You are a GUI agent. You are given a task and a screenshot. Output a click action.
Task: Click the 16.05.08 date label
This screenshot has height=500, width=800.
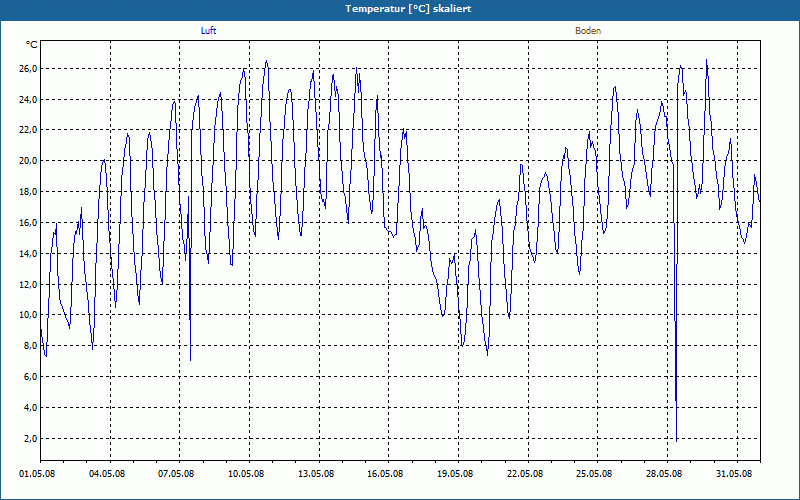click(385, 474)
